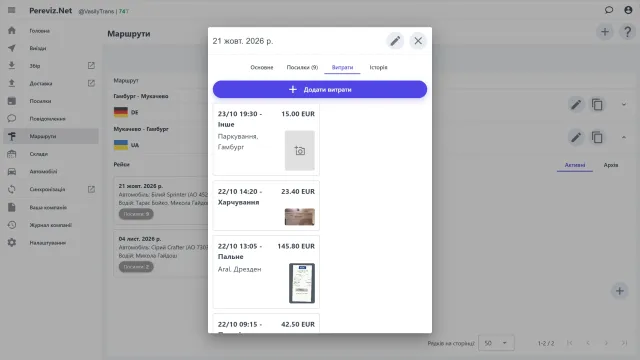Collapse the Мукачево - Гамбург route

click(624, 138)
